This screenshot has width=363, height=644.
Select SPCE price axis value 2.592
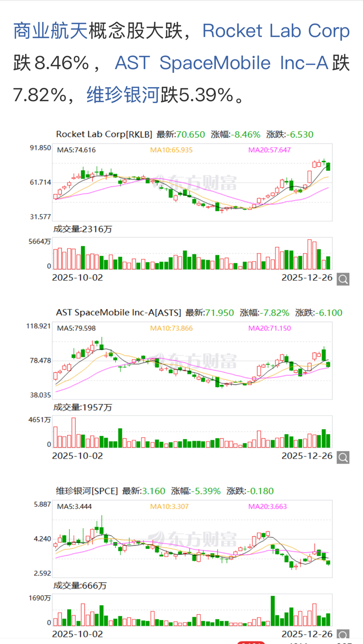42,573
